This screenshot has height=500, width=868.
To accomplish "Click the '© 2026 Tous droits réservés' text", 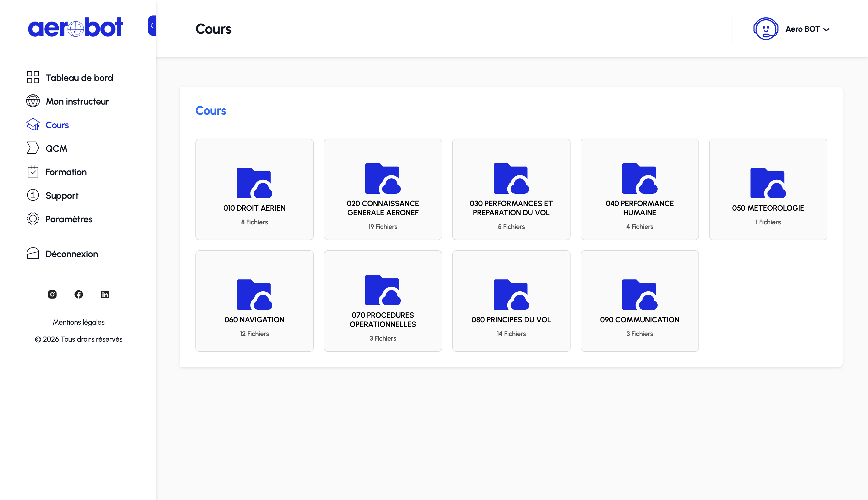I will tap(79, 339).
